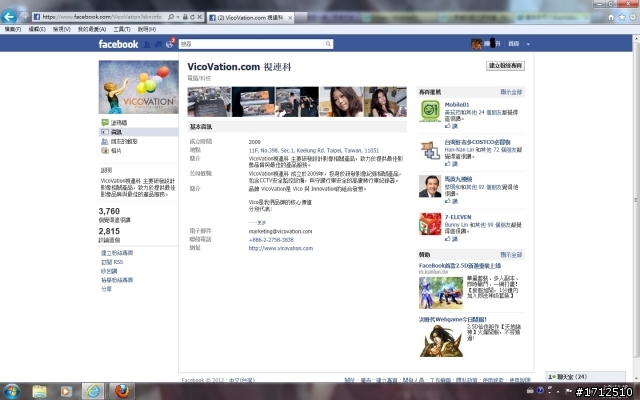Click the 2,815 talking-about count
Image resolution: width=640 pixels, height=400 pixels.
point(109,231)
